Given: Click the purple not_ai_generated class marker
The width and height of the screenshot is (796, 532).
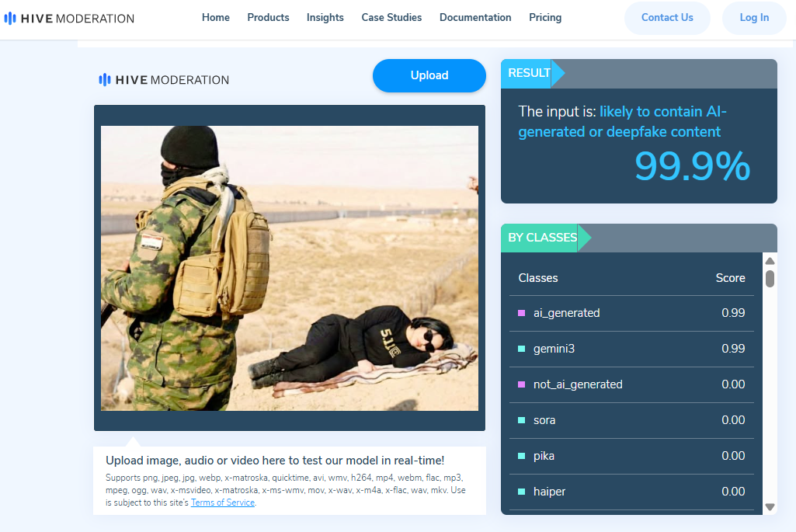Looking at the screenshot, I should (522, 384).
